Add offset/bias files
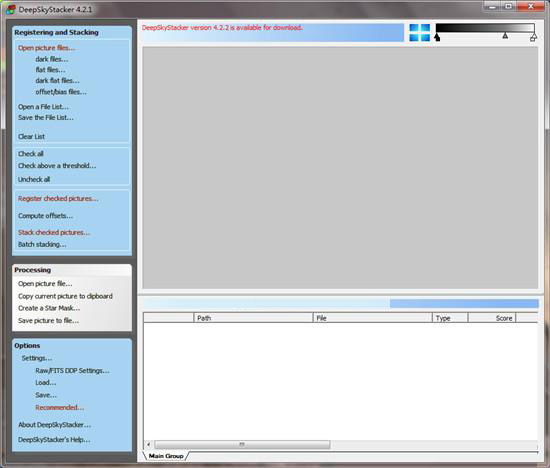The image size is (550, 468). (61, 92)
